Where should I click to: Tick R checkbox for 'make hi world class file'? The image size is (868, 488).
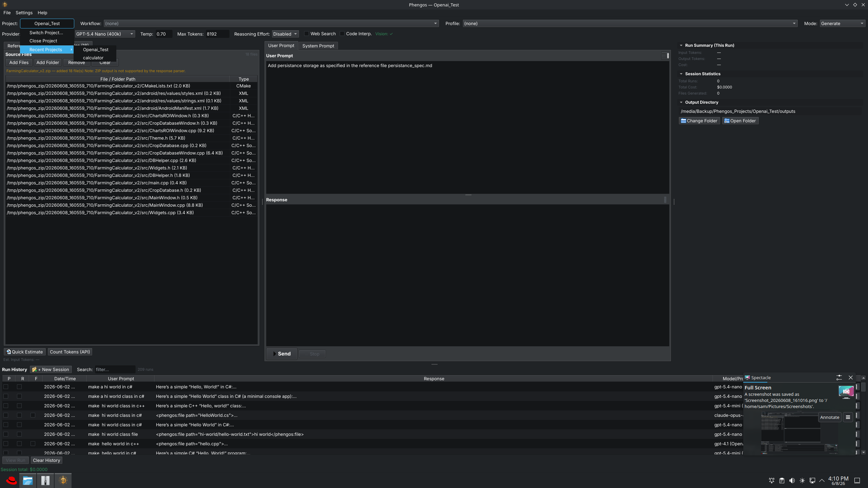[x=19, y=434]
